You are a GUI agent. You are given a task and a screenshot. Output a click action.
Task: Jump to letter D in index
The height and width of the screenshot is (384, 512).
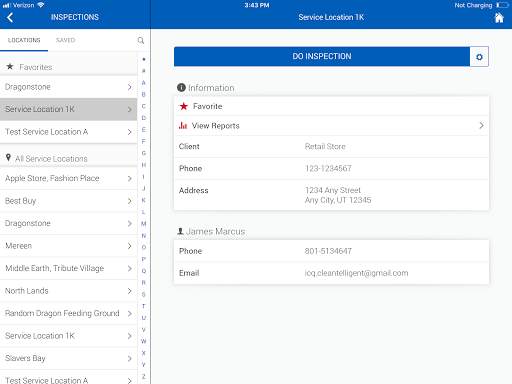click(x=144, y=118)
